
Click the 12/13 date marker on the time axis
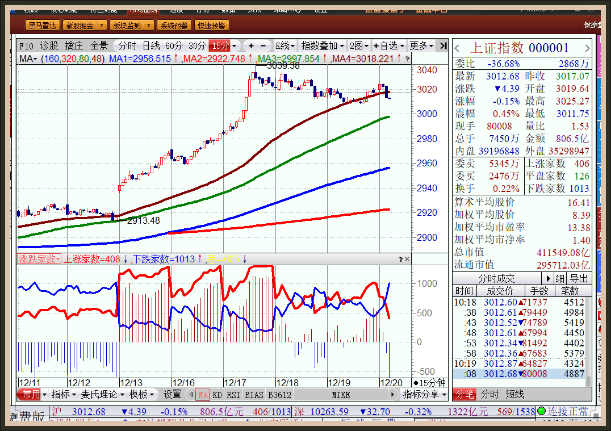pyautogui.click(x=131, y=383)
